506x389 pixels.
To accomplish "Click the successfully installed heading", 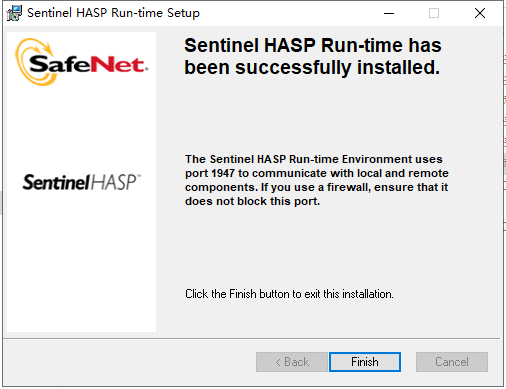I will (x=313, y=56).
